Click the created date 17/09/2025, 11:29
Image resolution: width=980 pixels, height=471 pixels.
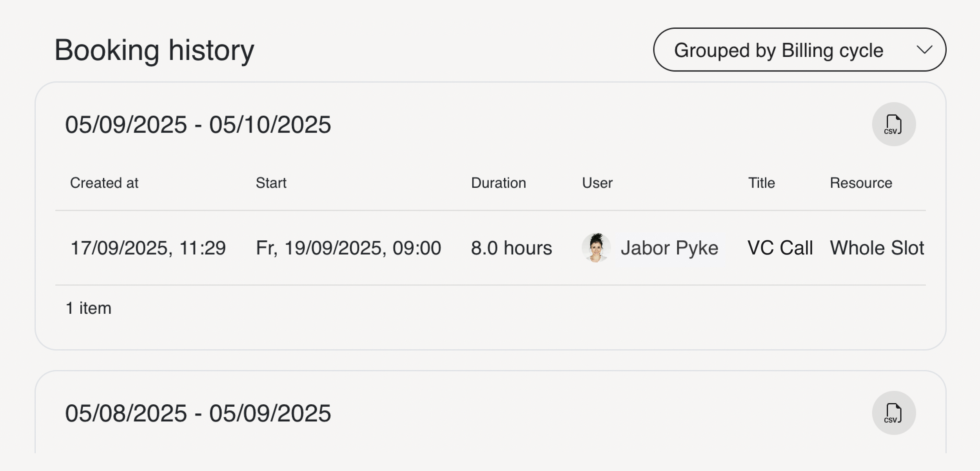(148, 248)
